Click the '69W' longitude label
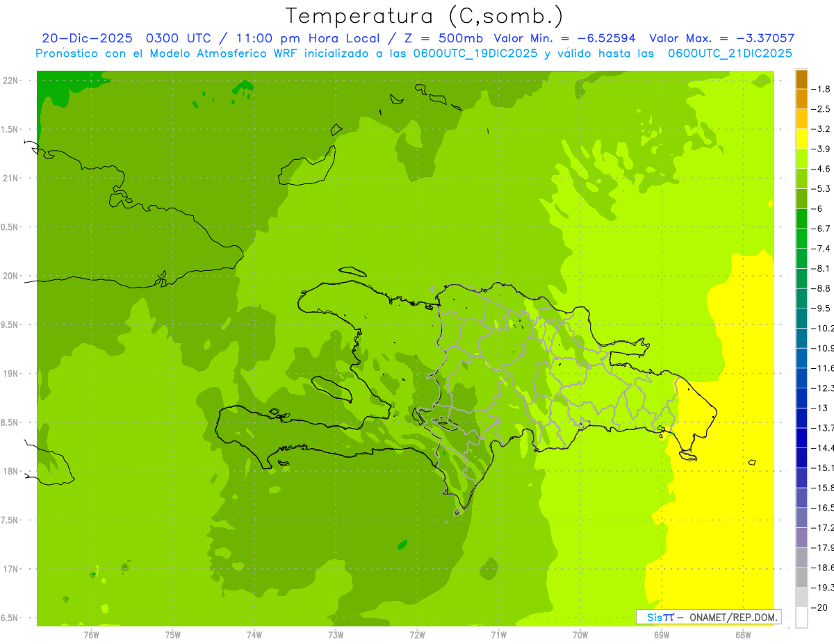Image resolution: width=834 pixels, height=644 pixels. [x=661, y=634]
